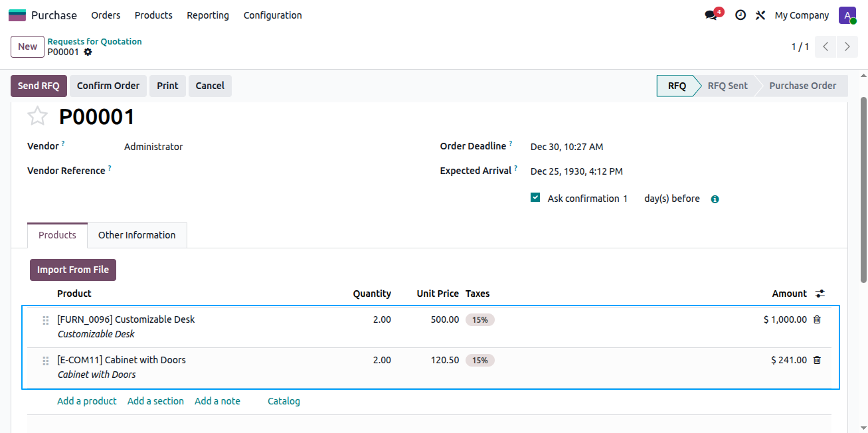This screenshot has height=433, width=868.
Task: Click Import From File button
Action: (x=73, y=270)
